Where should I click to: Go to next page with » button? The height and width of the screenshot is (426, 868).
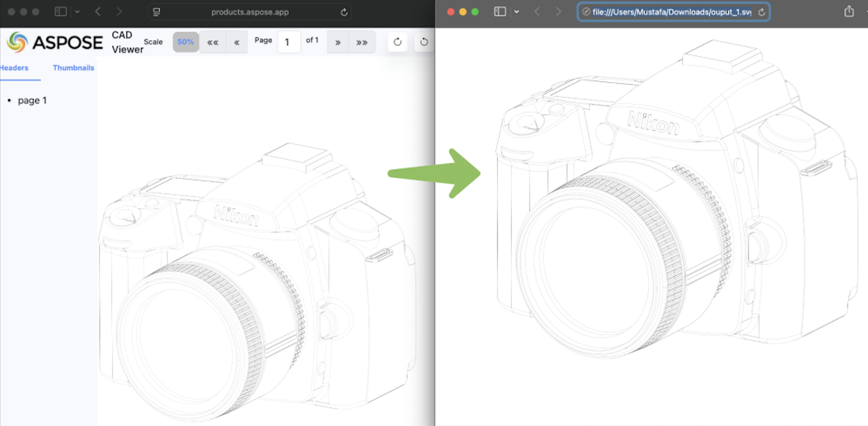click(x=338, y=43)
